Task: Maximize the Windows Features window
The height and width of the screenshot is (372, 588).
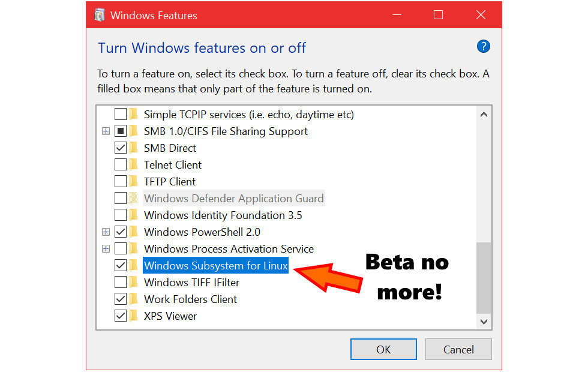Action: (438, 14)
